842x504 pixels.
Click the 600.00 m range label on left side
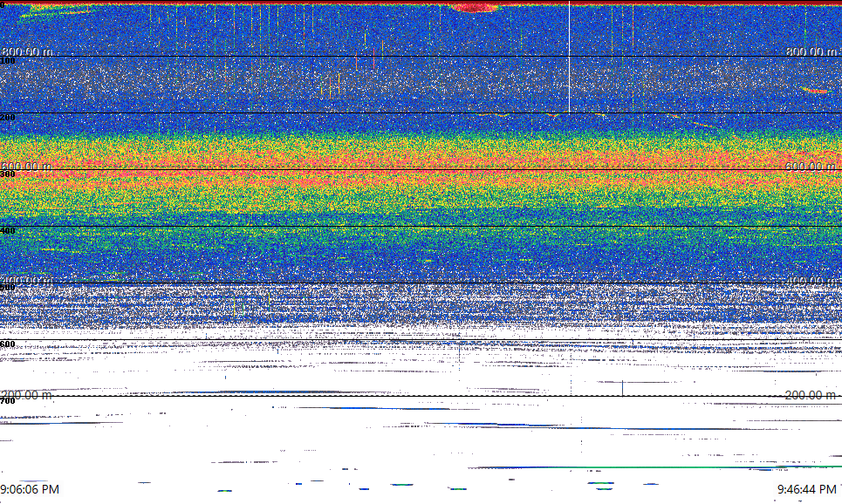(26, 167)
